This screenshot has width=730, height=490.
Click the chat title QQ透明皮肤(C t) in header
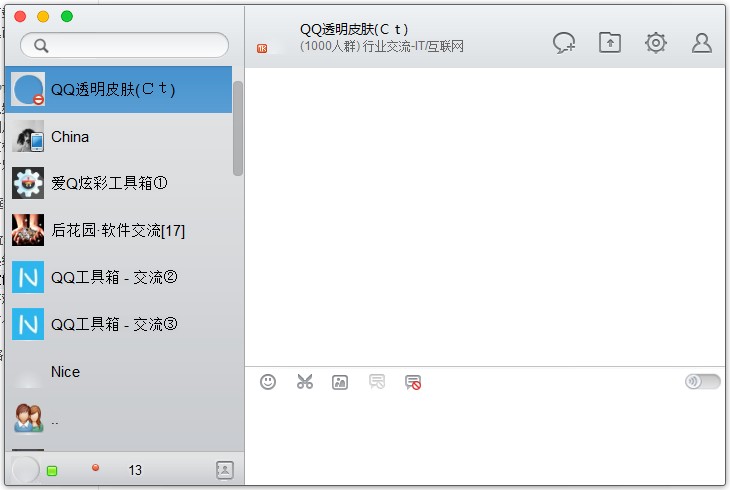point(354,29)
